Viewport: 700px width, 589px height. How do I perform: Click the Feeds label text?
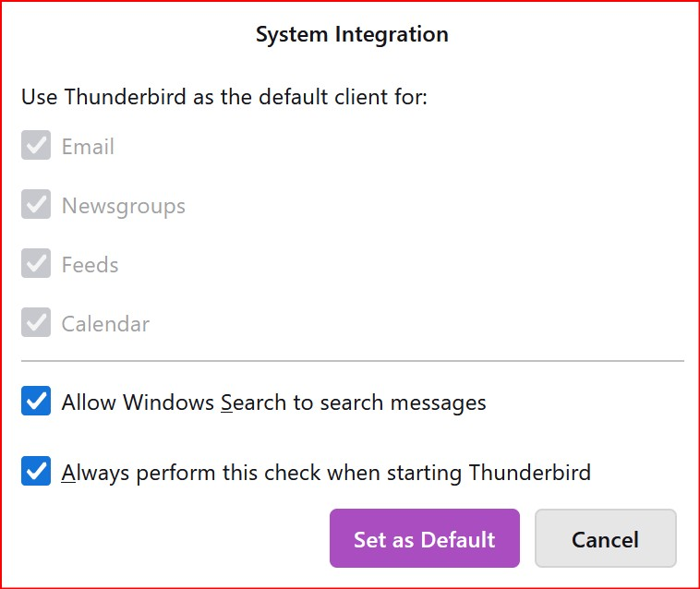[x=91, y=265]
